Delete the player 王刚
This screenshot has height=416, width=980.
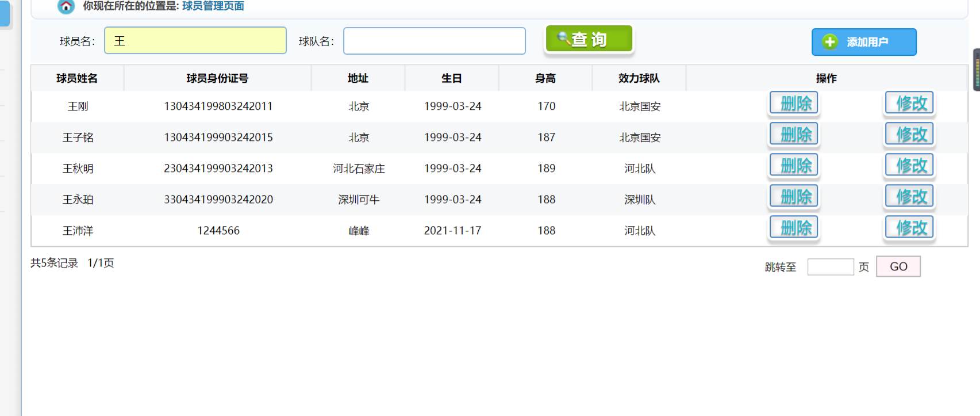(794, 104)
